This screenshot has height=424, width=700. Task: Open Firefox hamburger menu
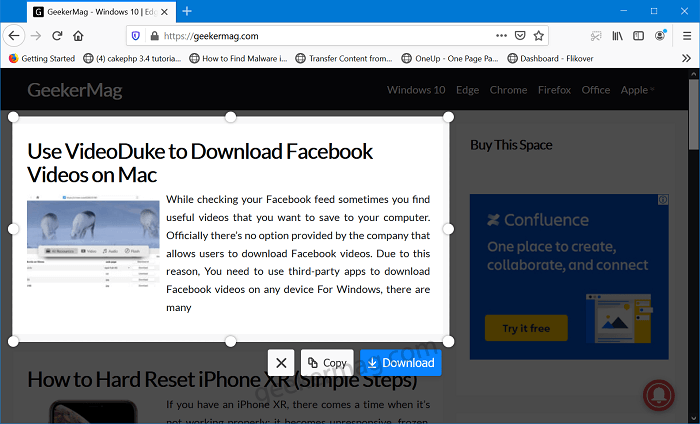(687, 36)
